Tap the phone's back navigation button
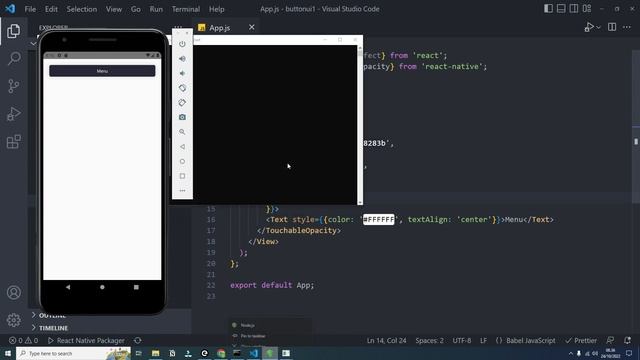 pos(68,287)
